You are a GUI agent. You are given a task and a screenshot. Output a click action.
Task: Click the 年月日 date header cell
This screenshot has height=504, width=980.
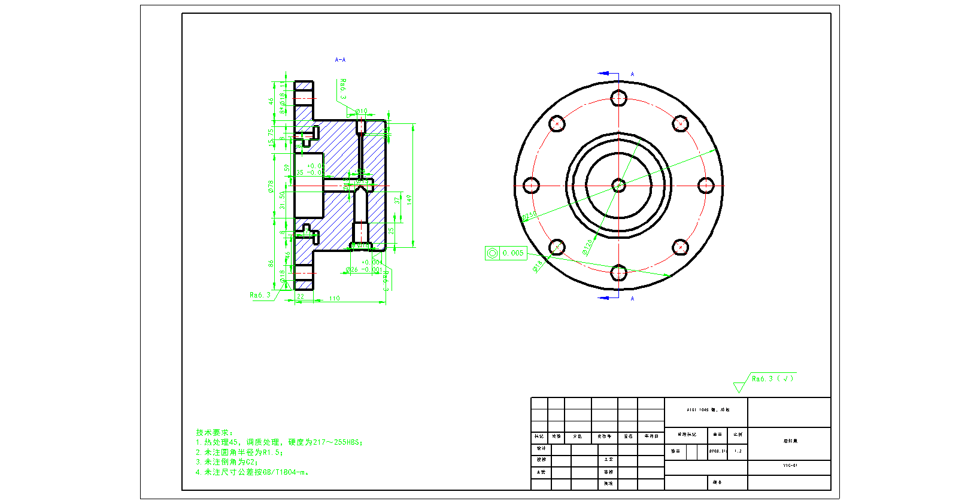651,436
